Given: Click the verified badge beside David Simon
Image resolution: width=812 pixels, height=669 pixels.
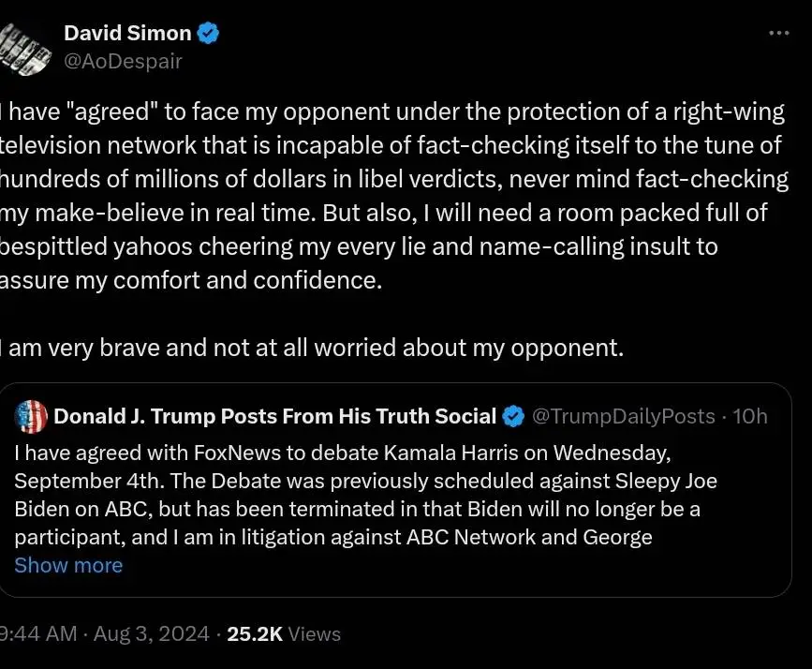Looking at the screenshot, I should [x=209, y=34].
